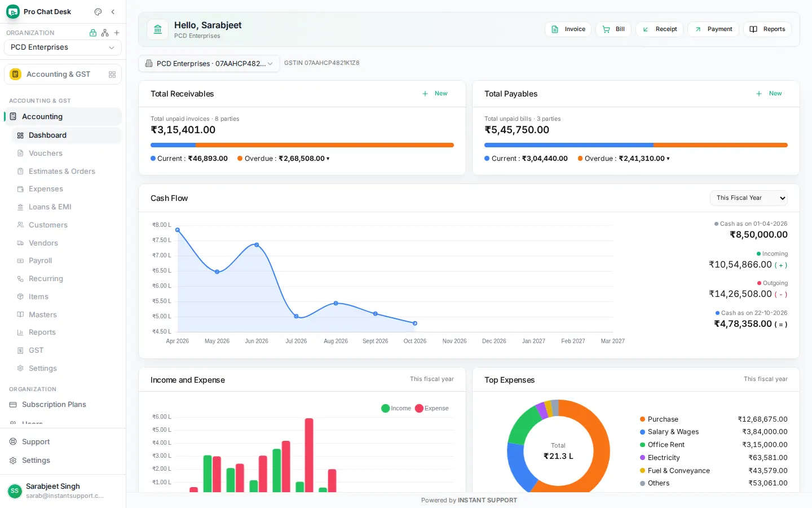Create a new receivable with New
The height and width of the screenshot is (508, 812).
click(x=435, y=94)
